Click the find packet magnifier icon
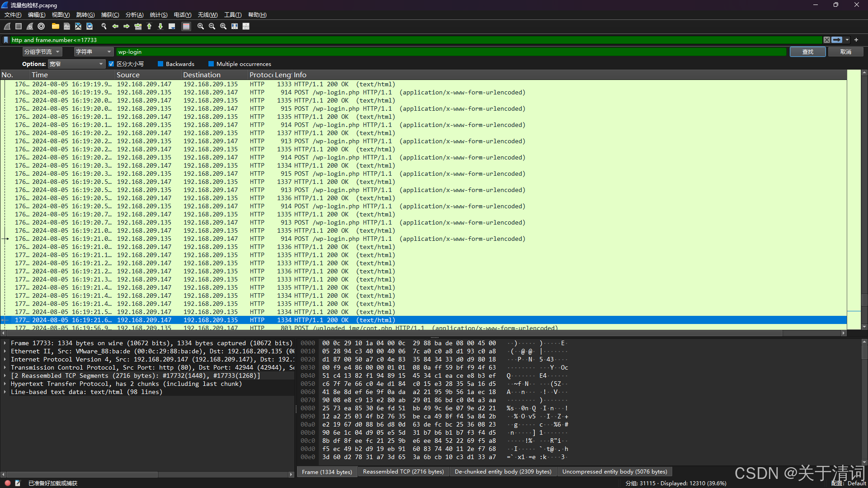Image resolution: width=868 pixels, height=488 pixels. [104, 27]
